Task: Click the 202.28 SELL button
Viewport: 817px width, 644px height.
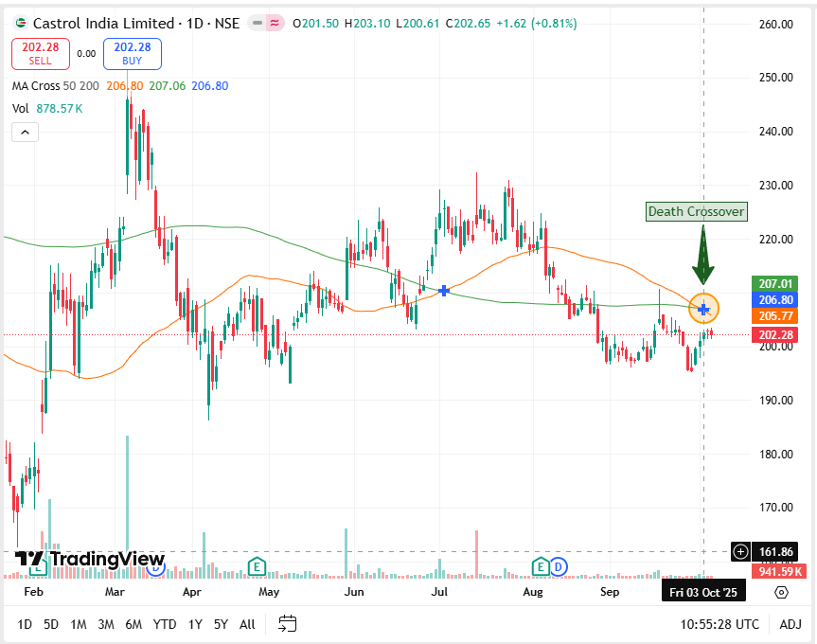Action: tap(40, 53)
